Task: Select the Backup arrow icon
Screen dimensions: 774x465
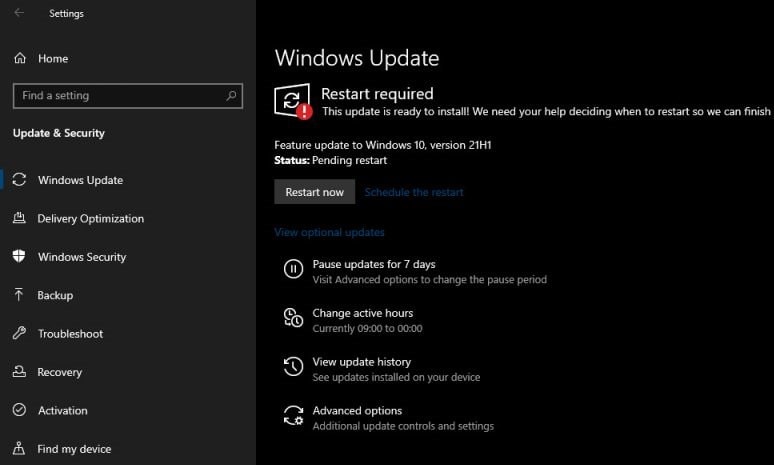Action: (19, 295)
